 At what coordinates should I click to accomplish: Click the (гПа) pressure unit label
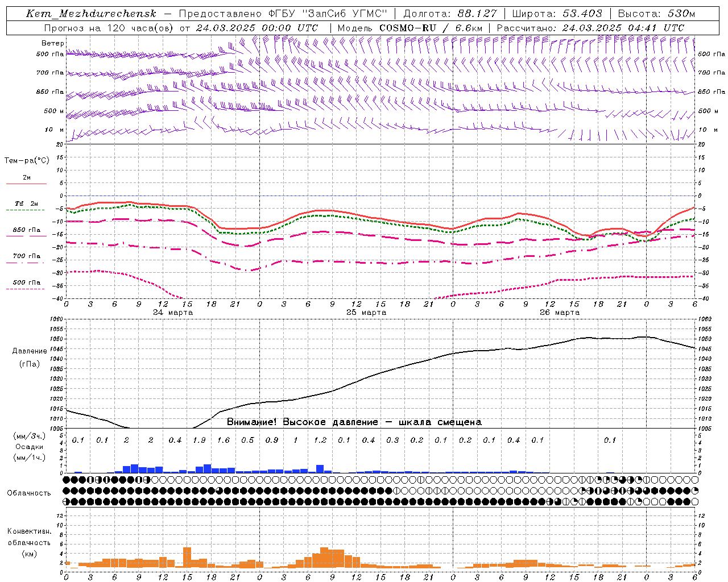30,364
